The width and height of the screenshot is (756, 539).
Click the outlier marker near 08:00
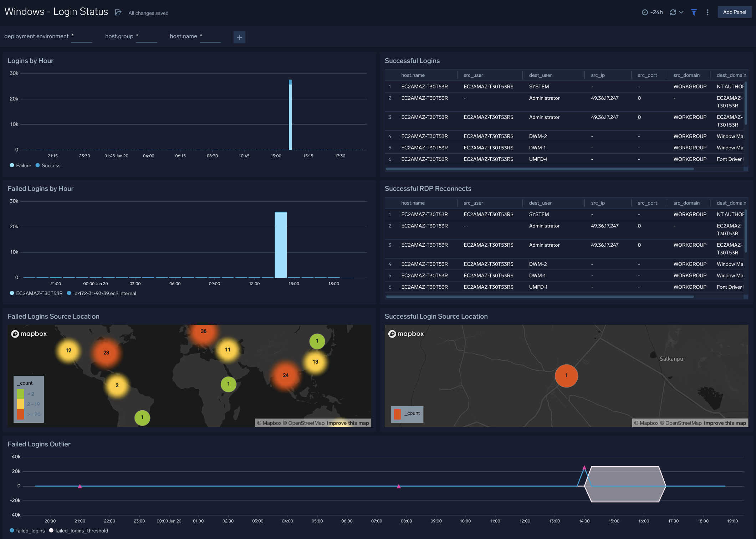coord(399,486)
